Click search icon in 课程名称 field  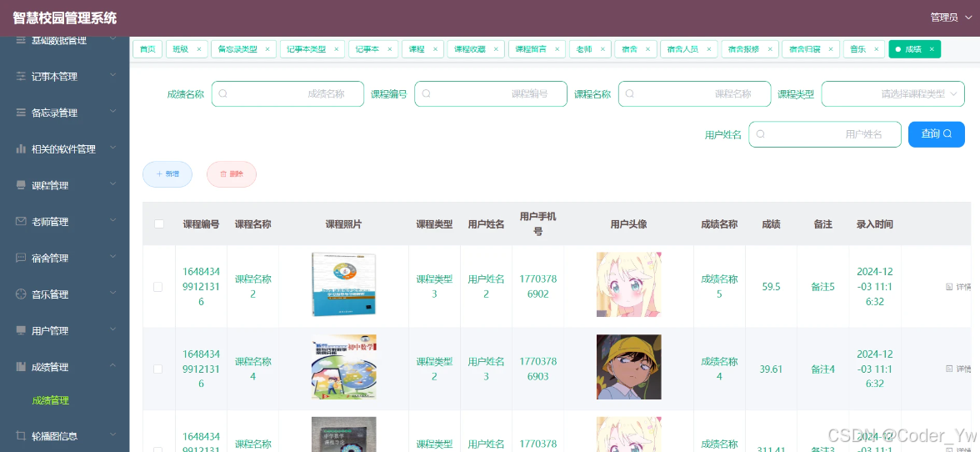coord(629,93)
